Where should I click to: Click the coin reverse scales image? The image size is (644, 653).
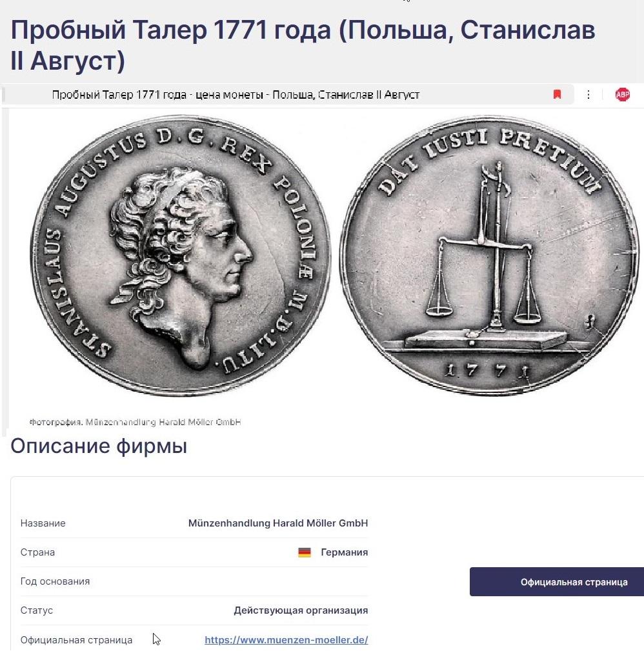pyautogui.click(x=490, y=256)
